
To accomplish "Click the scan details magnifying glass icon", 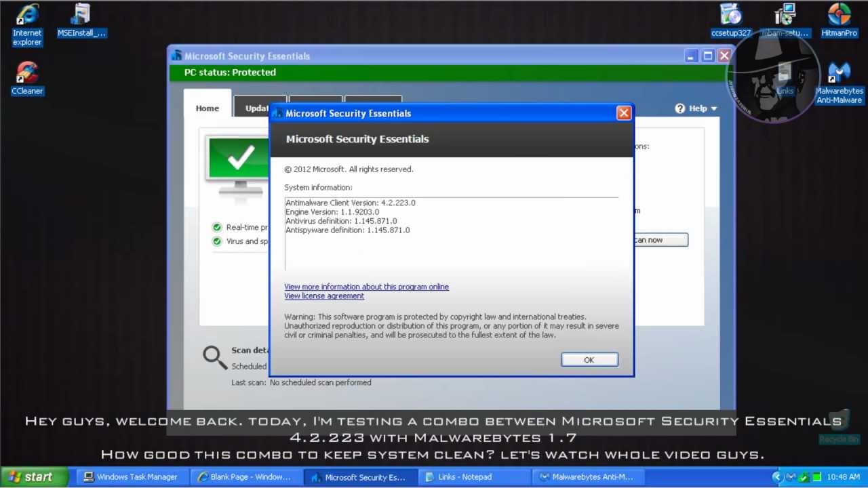I will pos(215,357).
